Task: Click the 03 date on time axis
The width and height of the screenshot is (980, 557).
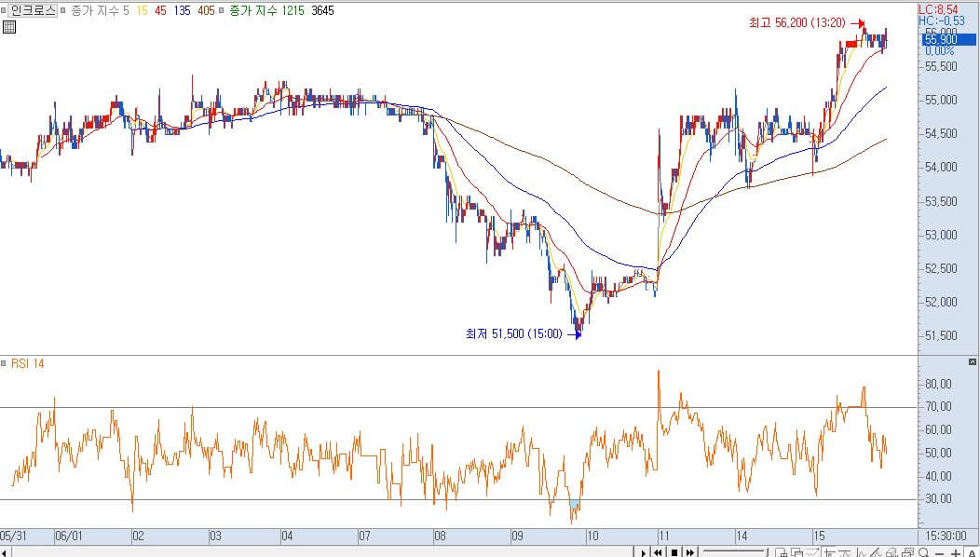Action: pyautogui.click(x=215, y=537)
